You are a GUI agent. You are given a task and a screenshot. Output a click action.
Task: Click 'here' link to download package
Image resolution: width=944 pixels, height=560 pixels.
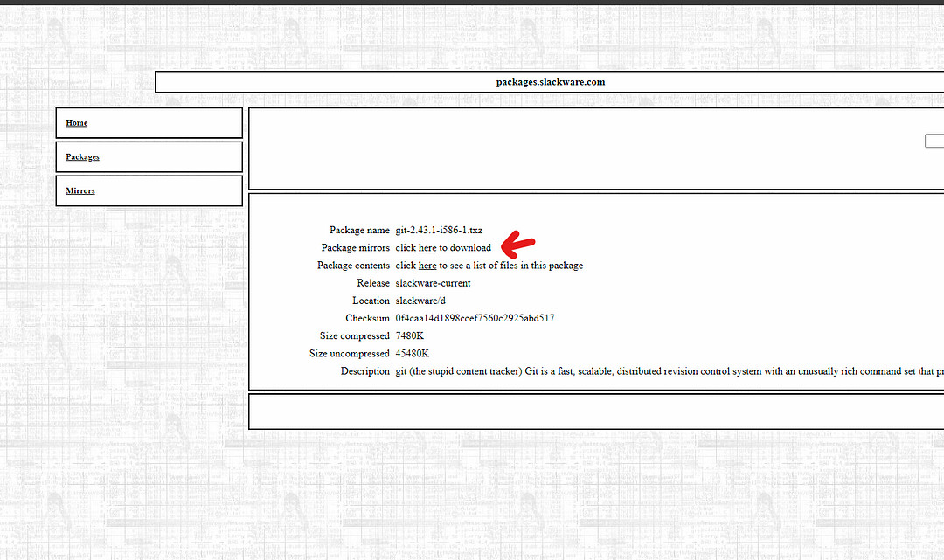(x=427, y=248)
